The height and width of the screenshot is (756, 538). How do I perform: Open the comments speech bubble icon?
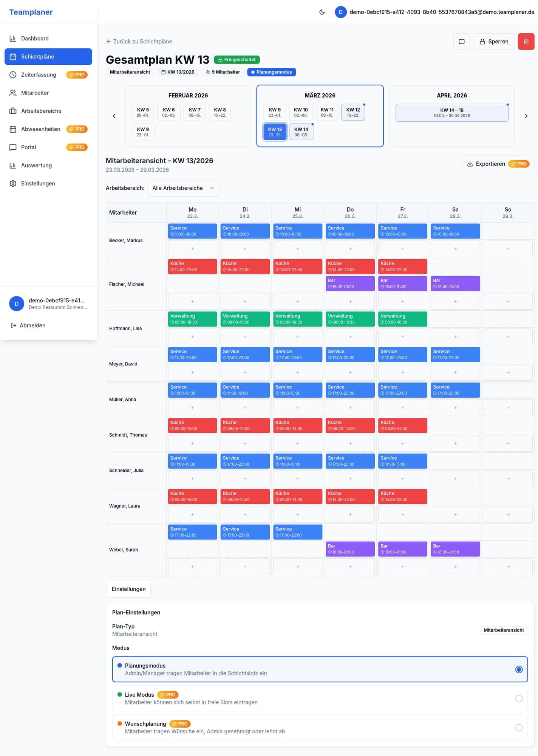pyautogui.click(x=461, y=42)
